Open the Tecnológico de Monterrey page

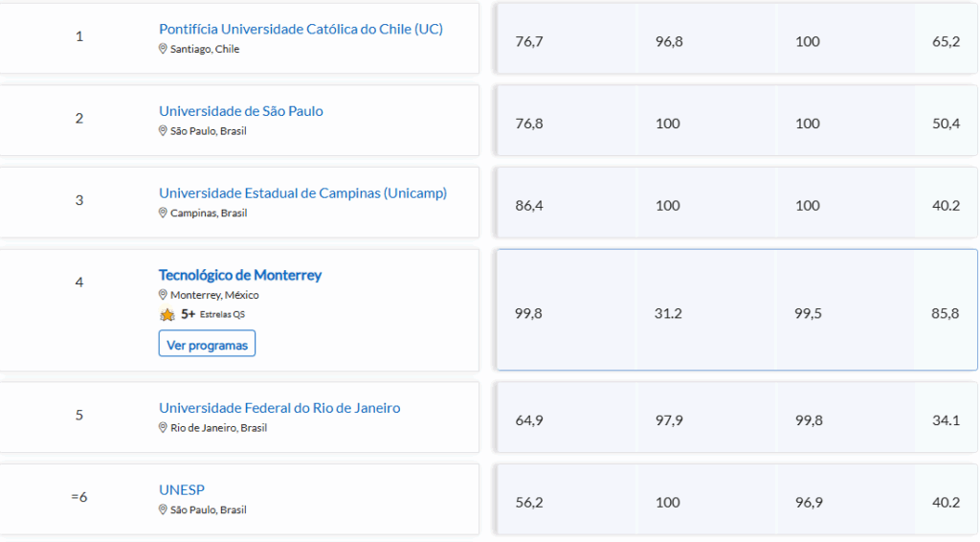[x=240, y=275]
